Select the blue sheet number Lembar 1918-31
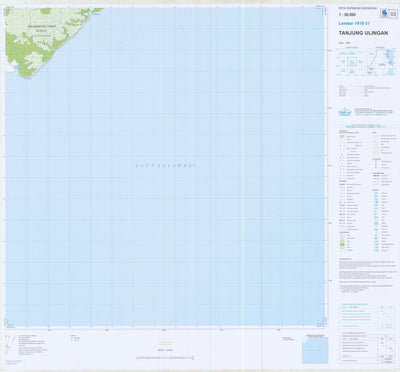This screenshot has width=400, height=372. 355,23
